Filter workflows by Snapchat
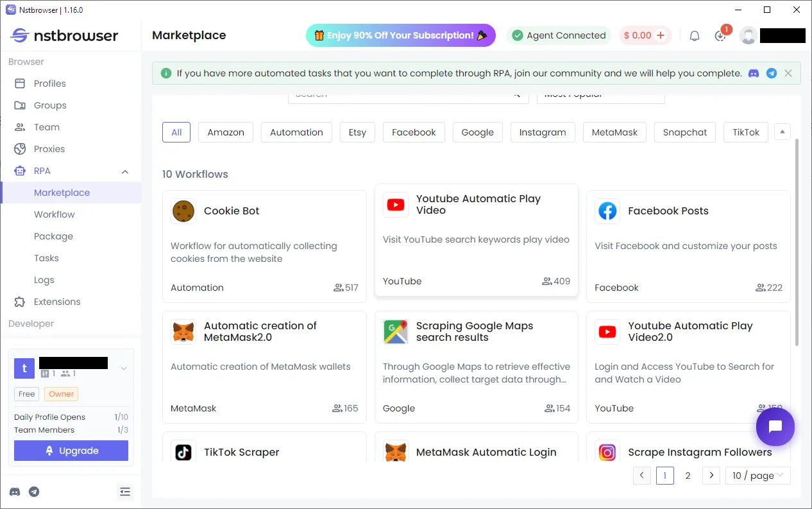Image resolution: width=812 pixels, height=509 pixels. [x=685, y=132]
